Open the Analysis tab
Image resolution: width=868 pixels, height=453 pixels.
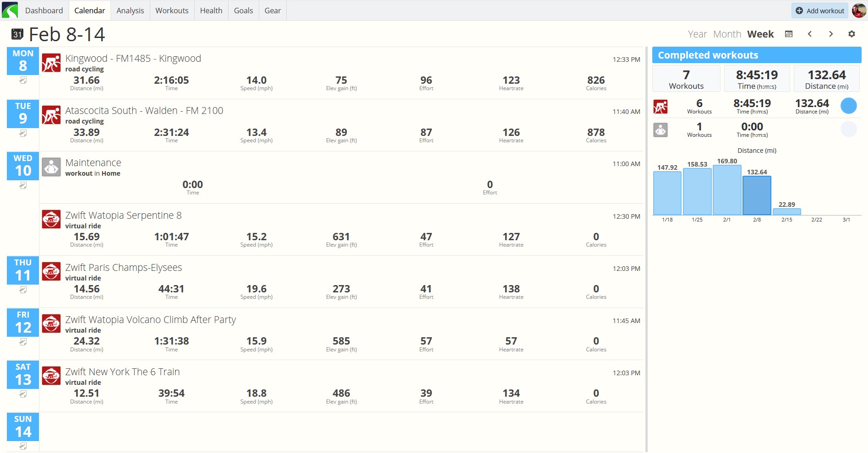point(130,11)
